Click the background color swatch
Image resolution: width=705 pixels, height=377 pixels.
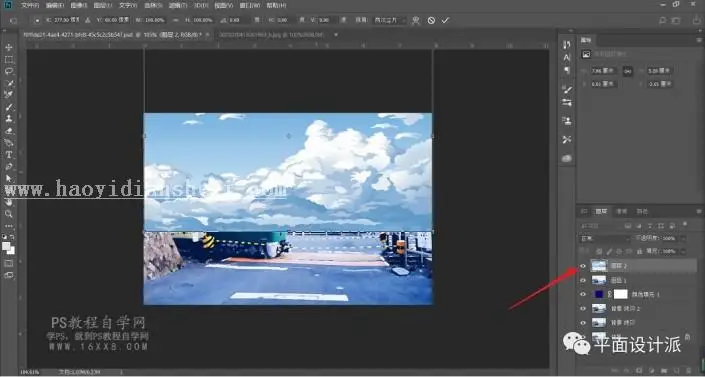point(11,250)
